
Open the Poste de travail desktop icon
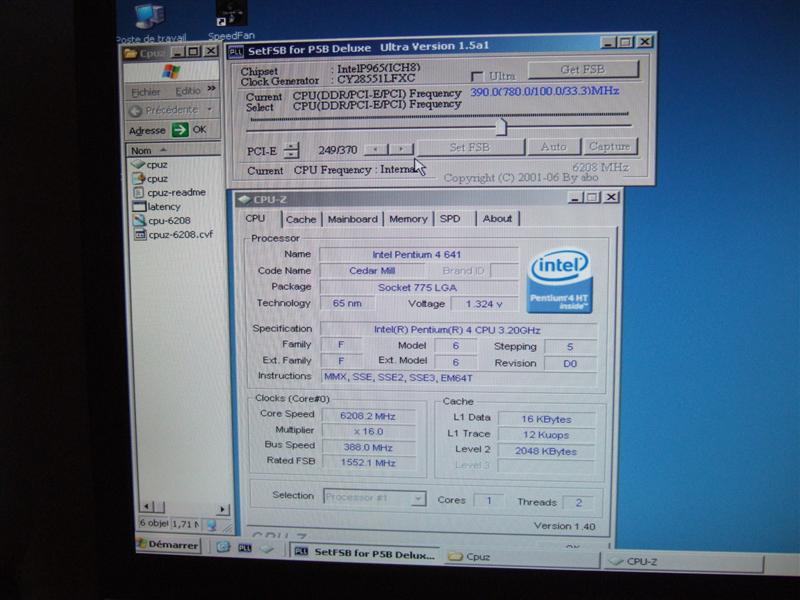pos(149,16)
